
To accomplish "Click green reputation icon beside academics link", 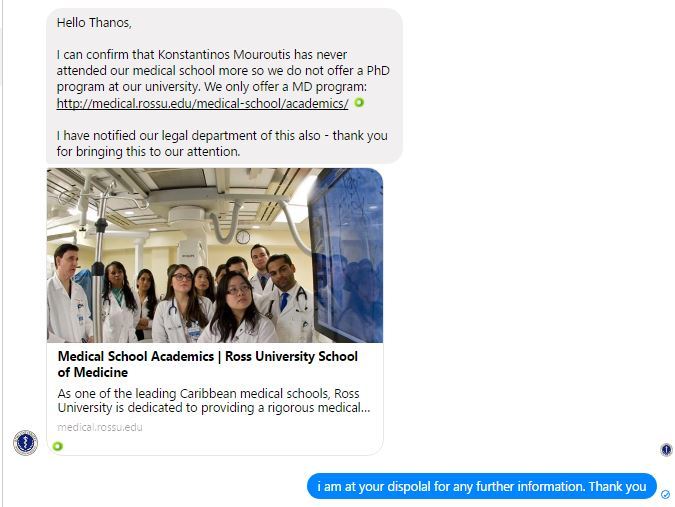I will pos(359,102).
